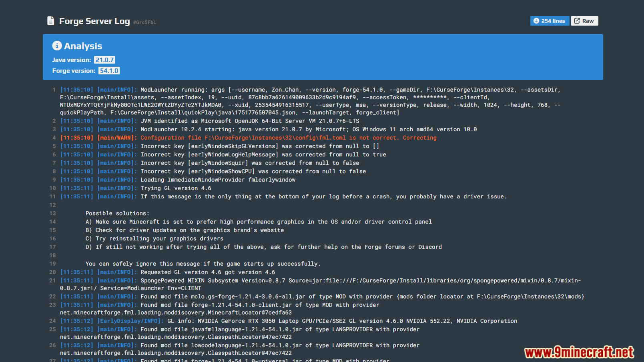Image resolution: width=644 pixels, height=362 pixels.
Task: Click solution B 'Check for driver updates'
Action: click(185, 230)
